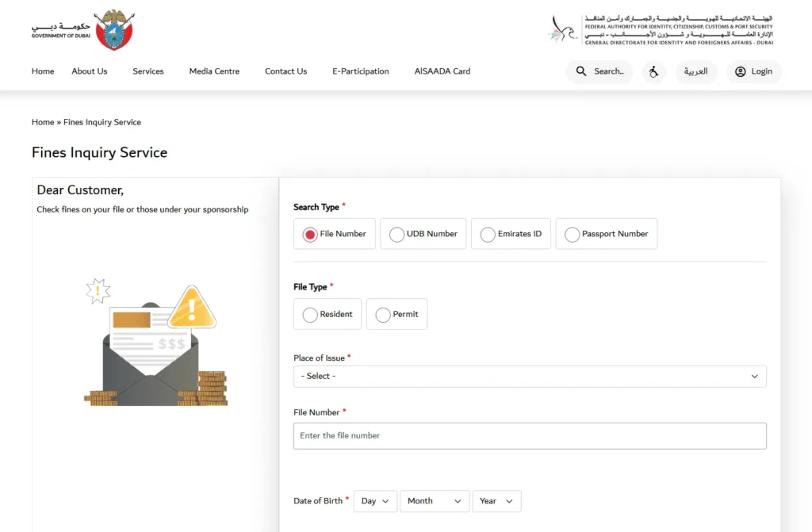Open the Month selection dropdown
The width and height of the screenshot is (812, 532).
click(x=434, y=501)
